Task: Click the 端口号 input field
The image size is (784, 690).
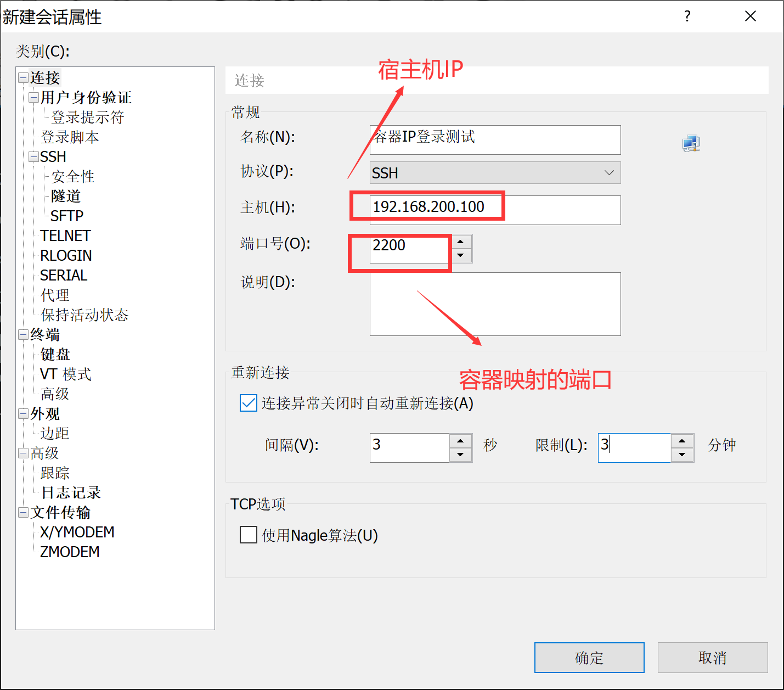Action: pos(410,249)
